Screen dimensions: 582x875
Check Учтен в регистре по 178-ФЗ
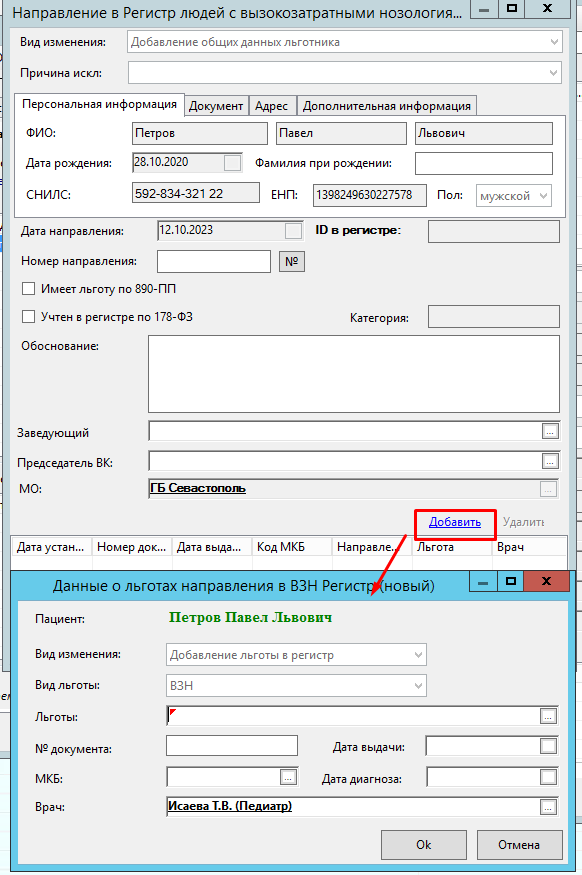[x=28, y=317]
